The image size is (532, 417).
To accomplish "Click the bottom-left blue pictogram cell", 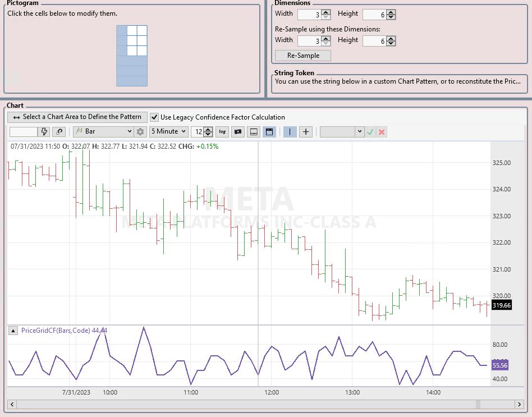I will click(x=121, y=81).
